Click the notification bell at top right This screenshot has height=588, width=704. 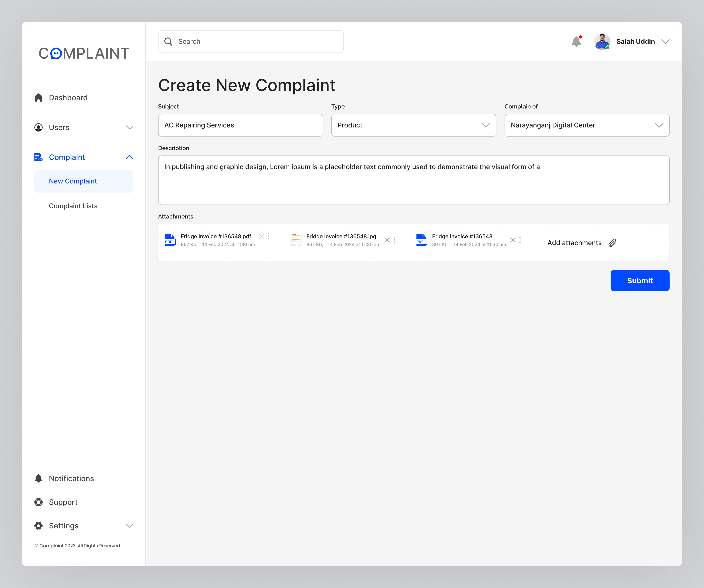[577, 41]
